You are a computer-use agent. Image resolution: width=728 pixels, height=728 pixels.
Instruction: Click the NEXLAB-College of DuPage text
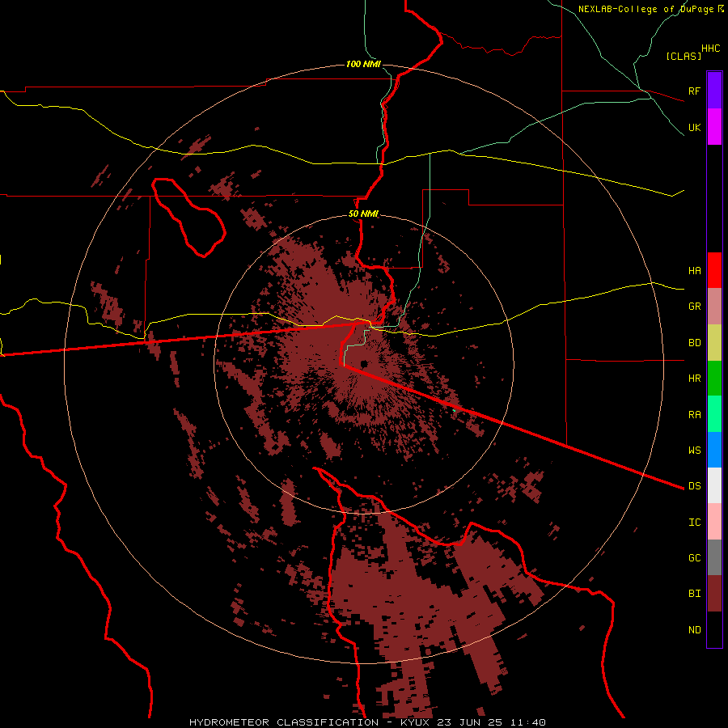645,9
